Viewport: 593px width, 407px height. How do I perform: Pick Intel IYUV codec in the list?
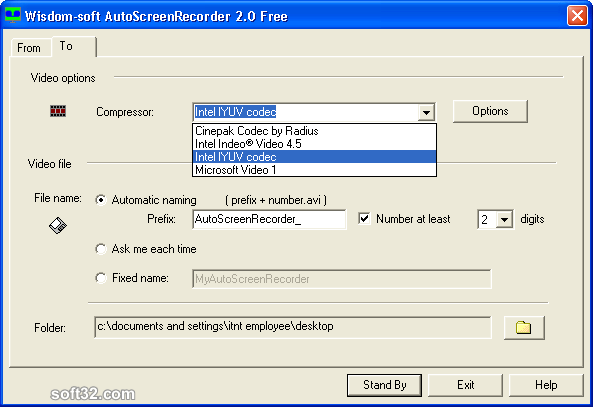[314, 157]
